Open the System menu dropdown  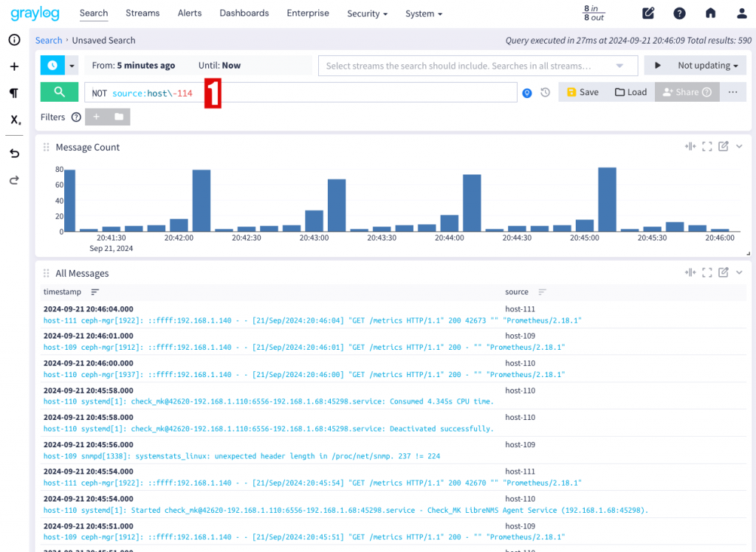tap(423, 13)
